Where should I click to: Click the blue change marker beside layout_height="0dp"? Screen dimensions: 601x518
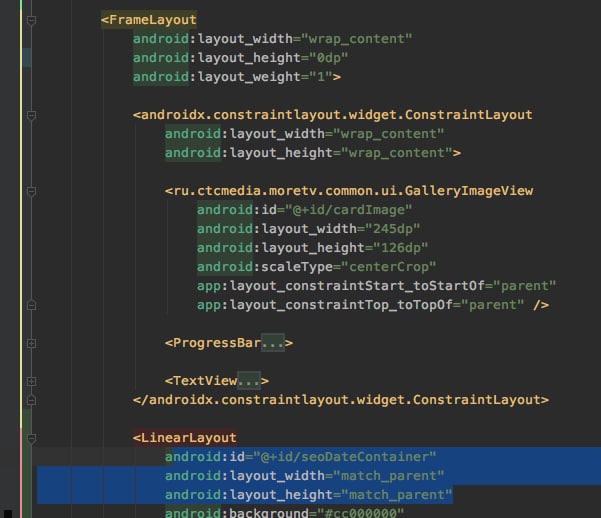tap(27, 58)
